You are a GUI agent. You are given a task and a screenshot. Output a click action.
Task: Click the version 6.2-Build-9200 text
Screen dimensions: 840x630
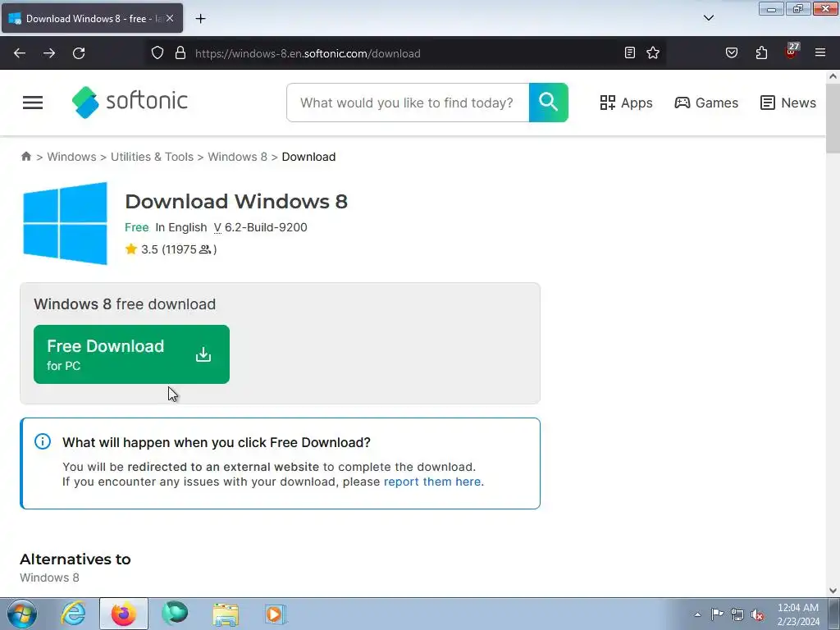click(260, 227)
